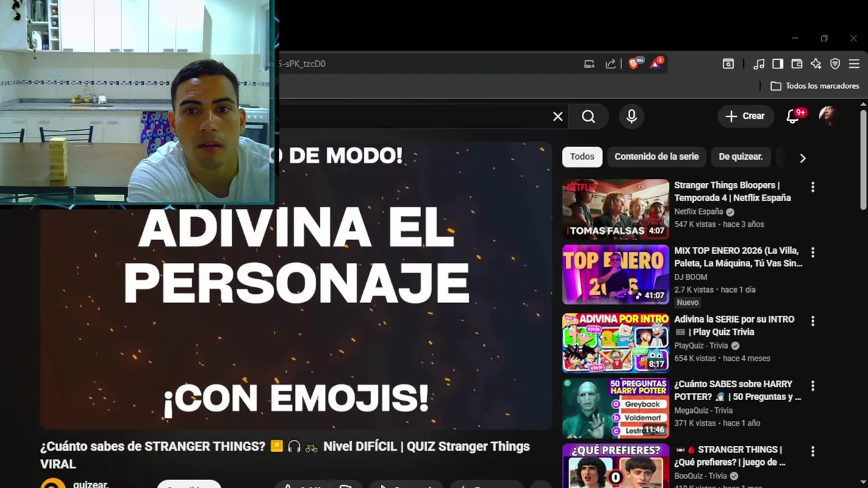Toggle the browser sidebar panel icon

[x=778, y=64]
